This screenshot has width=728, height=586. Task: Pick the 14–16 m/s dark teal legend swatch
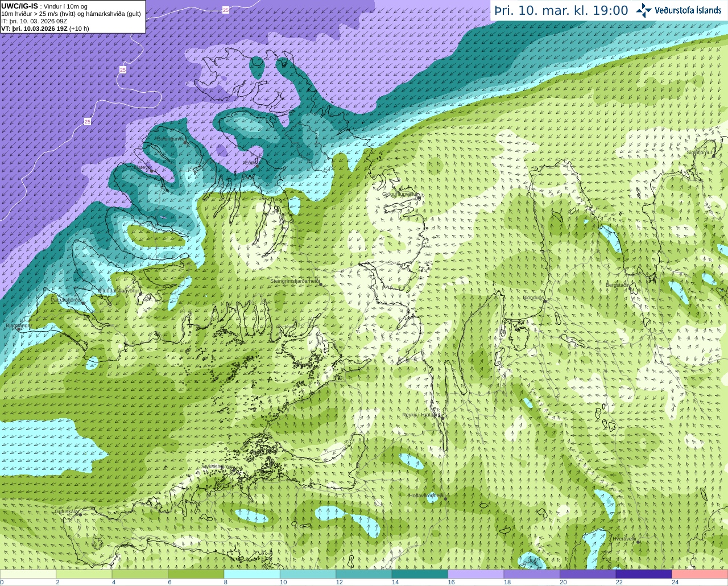[420, 573]
